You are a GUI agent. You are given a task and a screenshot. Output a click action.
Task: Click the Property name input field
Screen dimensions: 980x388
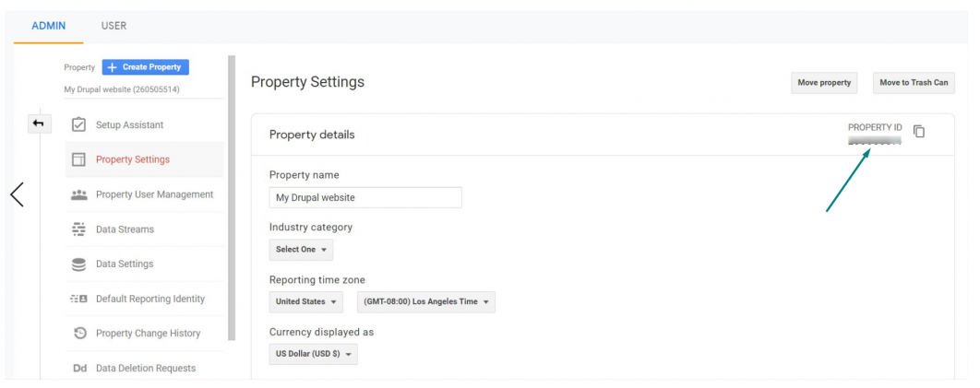click(365, 197)
